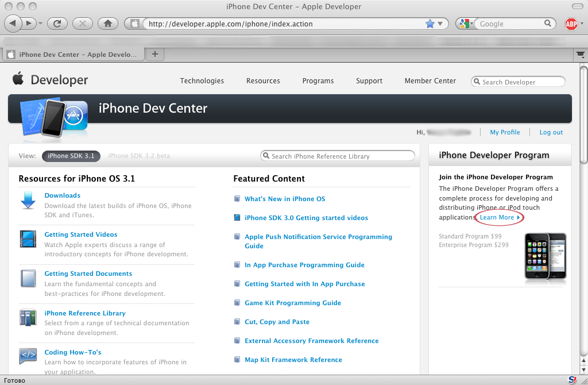Open the Coding How-To's link
Screen dimensions: 588x385
[73, 352]
